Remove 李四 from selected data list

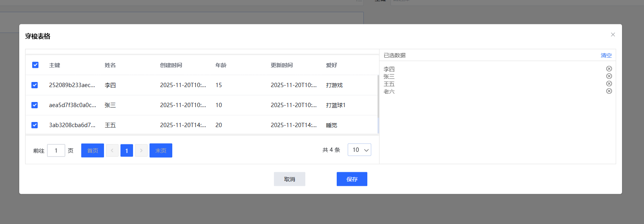609,69
